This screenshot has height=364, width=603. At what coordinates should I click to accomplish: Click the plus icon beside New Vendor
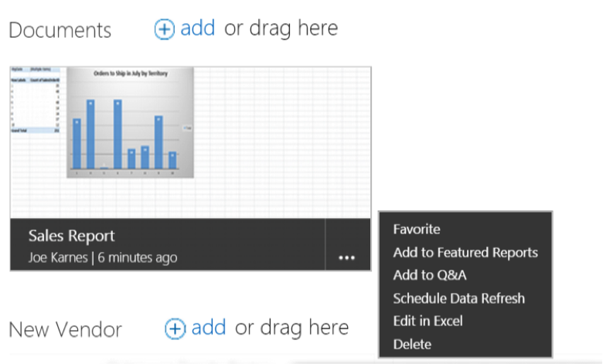click(x=175, y=328)
